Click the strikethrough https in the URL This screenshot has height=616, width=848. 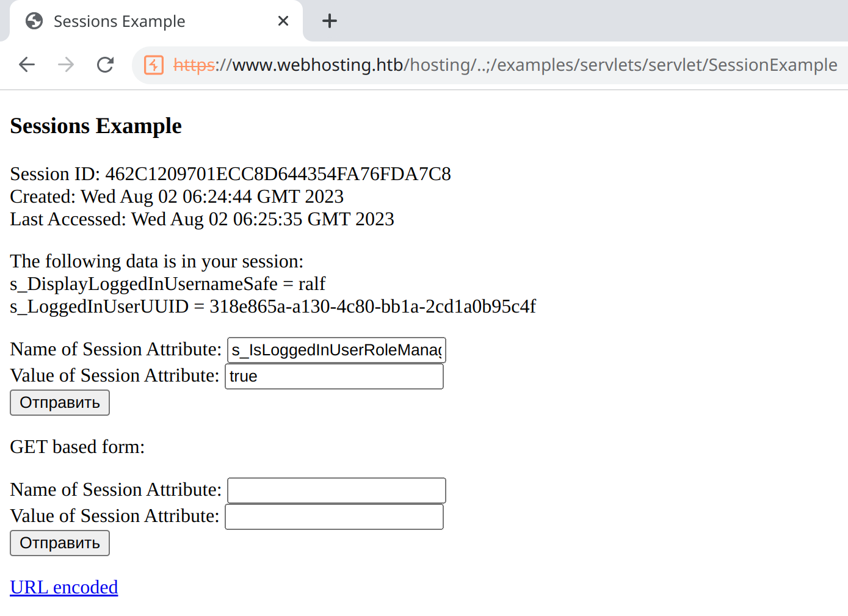(194, 65)
